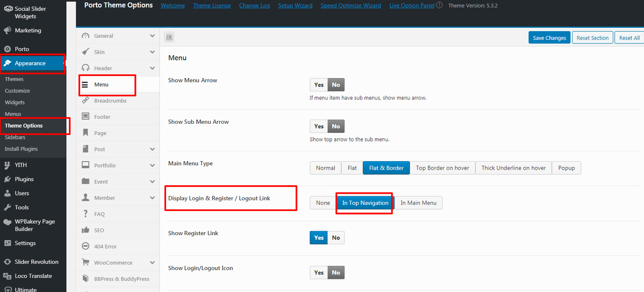Click the YITH sidebar icon
Viewport: 644px width, 292px height.
(7, 165)
